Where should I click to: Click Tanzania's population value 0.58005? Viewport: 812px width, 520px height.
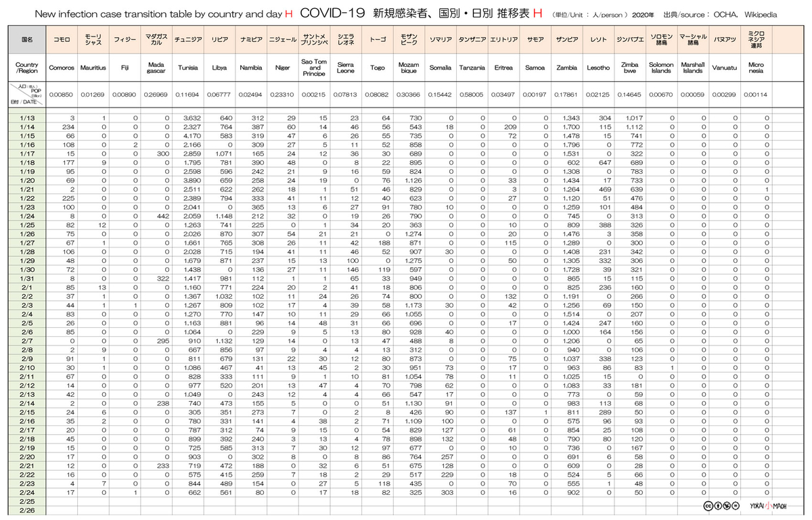[x=472, y=95]
